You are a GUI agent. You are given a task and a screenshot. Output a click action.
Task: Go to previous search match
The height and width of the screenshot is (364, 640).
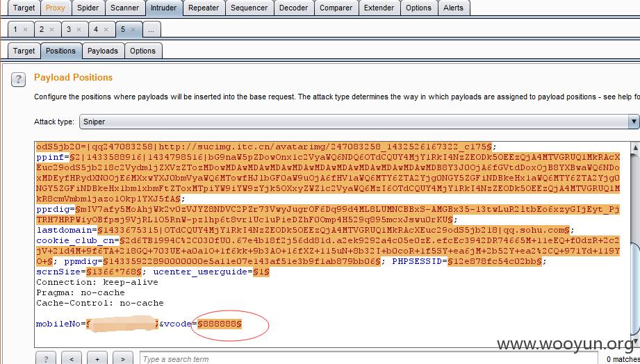click(71, 358)
